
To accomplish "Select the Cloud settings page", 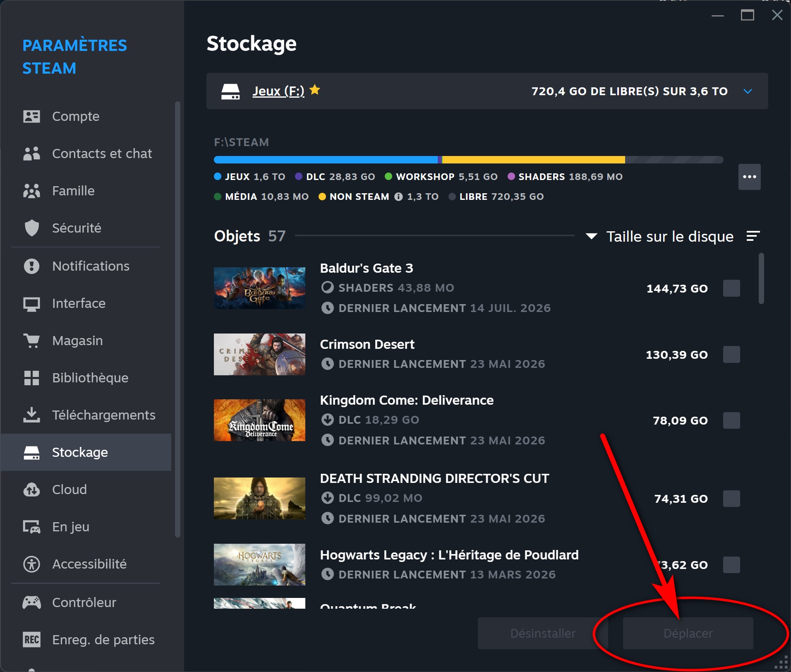I will coord(86,490).
